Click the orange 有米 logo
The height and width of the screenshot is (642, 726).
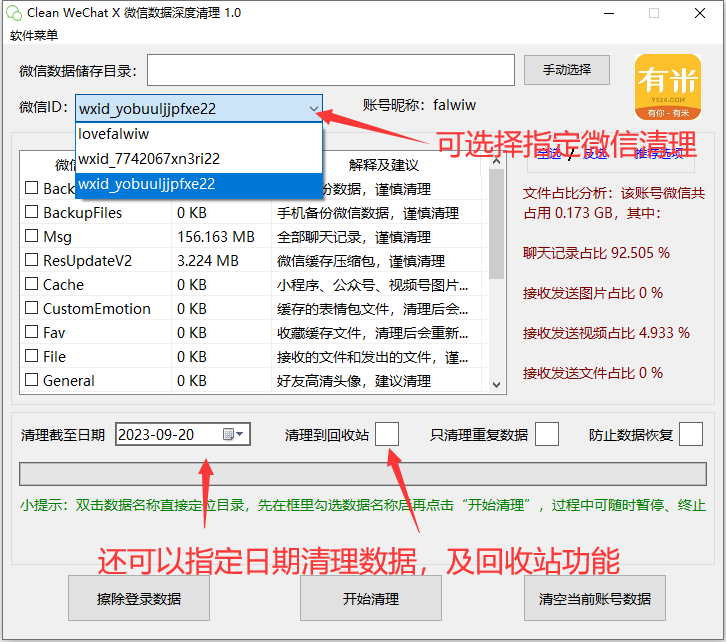tap(668, 87)
